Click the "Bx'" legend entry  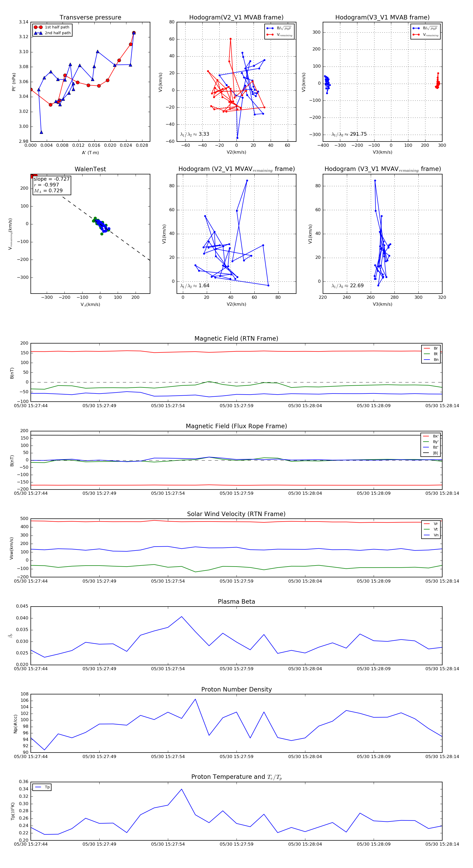[x=431, y=436]
